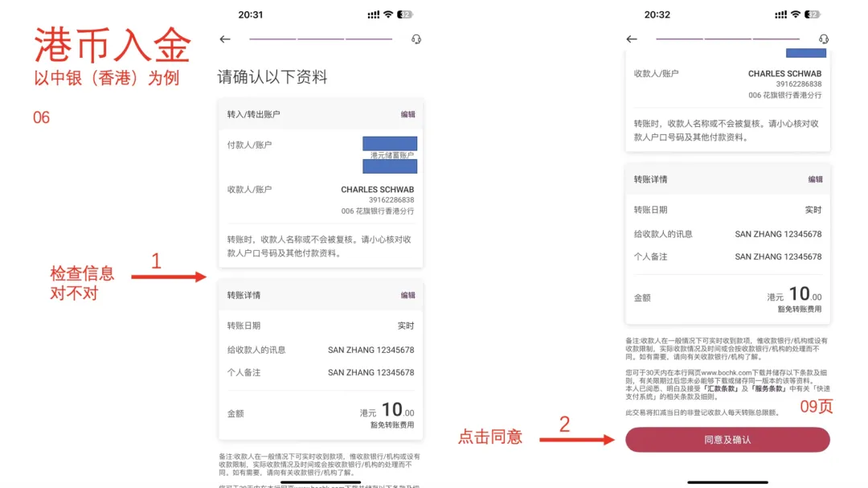The width and height of the screenshot is (868, 488).
Task: Select 港元 10.00 amount on right screen
Action: coord(794,295)
